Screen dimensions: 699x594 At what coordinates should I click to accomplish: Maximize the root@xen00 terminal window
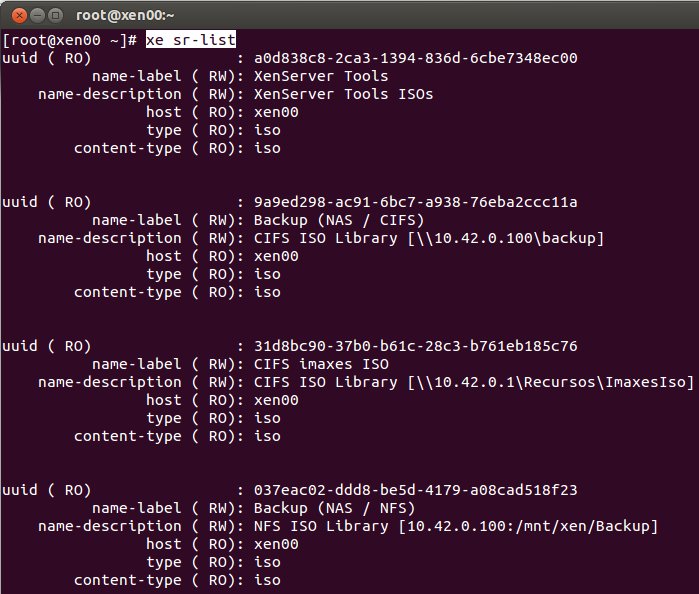[55, 16]
